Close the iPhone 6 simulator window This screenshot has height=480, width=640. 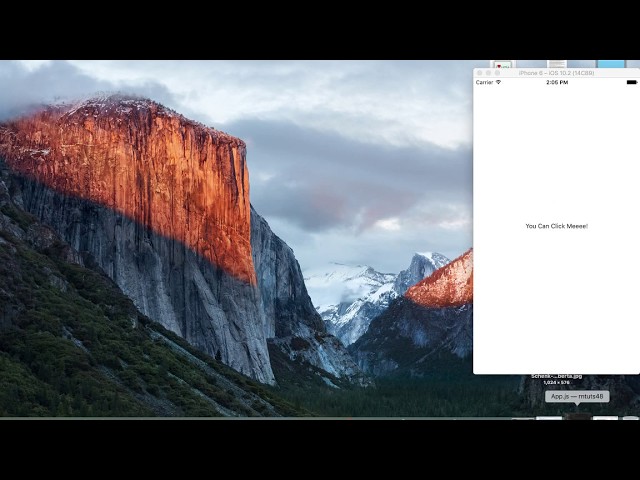(x=480, y=73)
